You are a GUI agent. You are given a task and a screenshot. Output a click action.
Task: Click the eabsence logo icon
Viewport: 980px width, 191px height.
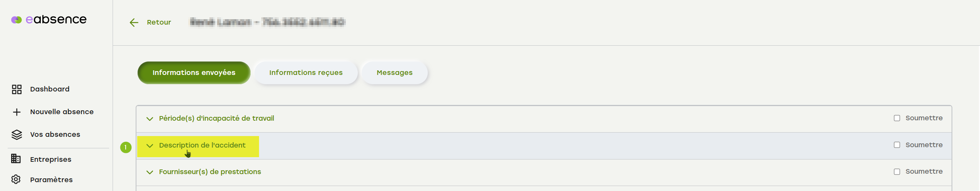pyautogui.click(x=17, y=20)
